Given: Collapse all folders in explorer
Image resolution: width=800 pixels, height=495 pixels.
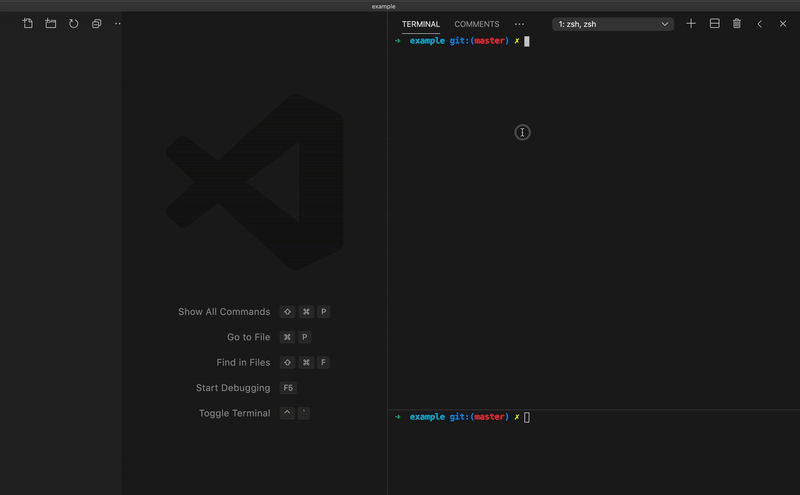Looking at the screenshot, I should (x=96, y=23).
